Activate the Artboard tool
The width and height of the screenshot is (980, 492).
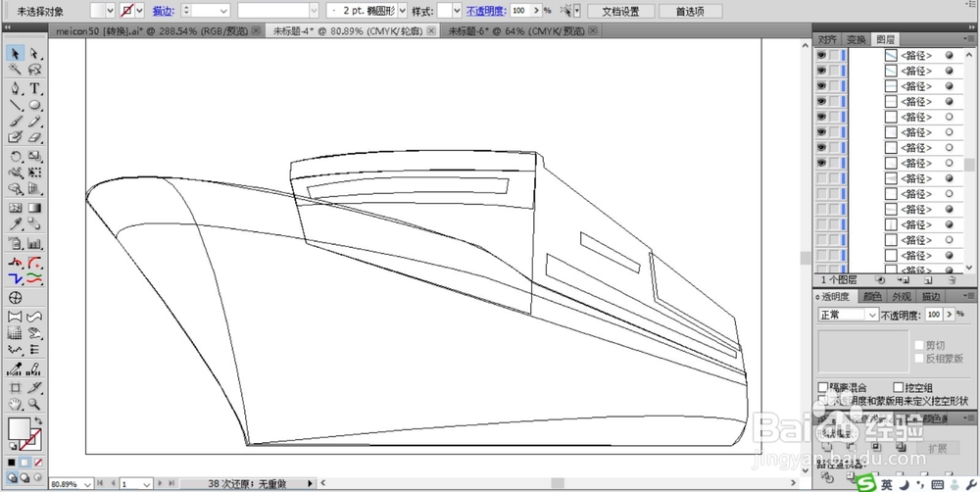click(x=16, y=387)
